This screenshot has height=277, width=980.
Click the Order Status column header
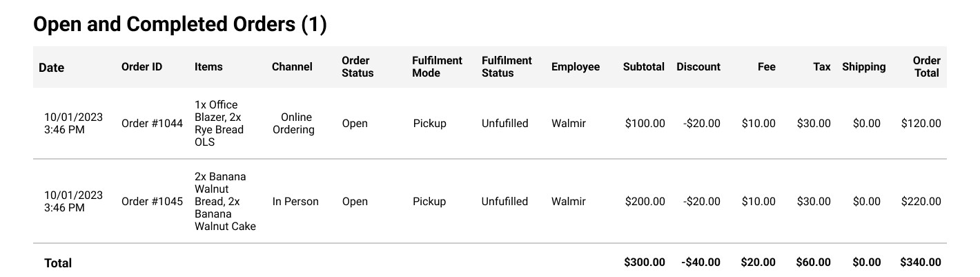click(x=357, y=67)
